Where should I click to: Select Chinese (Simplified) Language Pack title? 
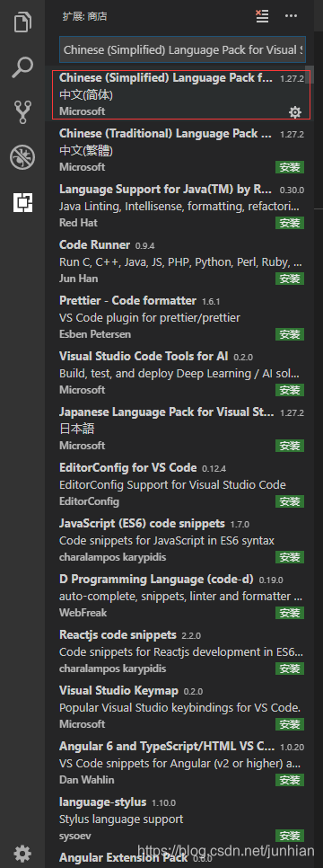pyautogui.click(x=166, y=78)
